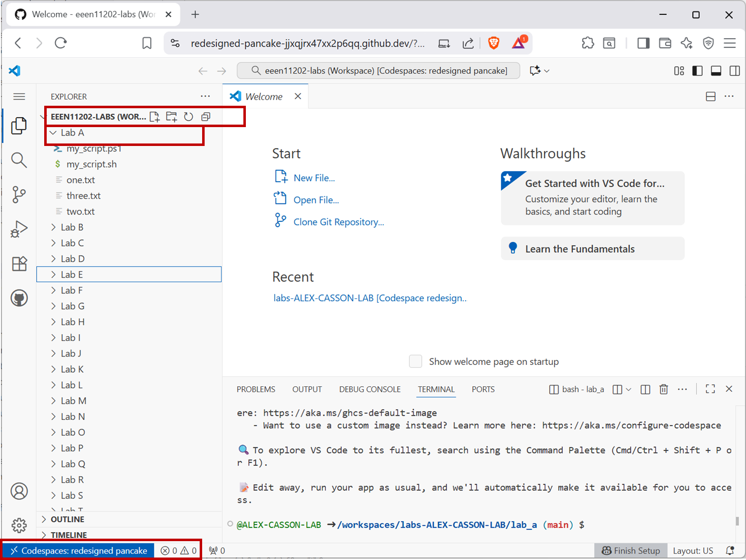Toggle the bottom panel visibility
746x560 pixels.
(716, 71)
